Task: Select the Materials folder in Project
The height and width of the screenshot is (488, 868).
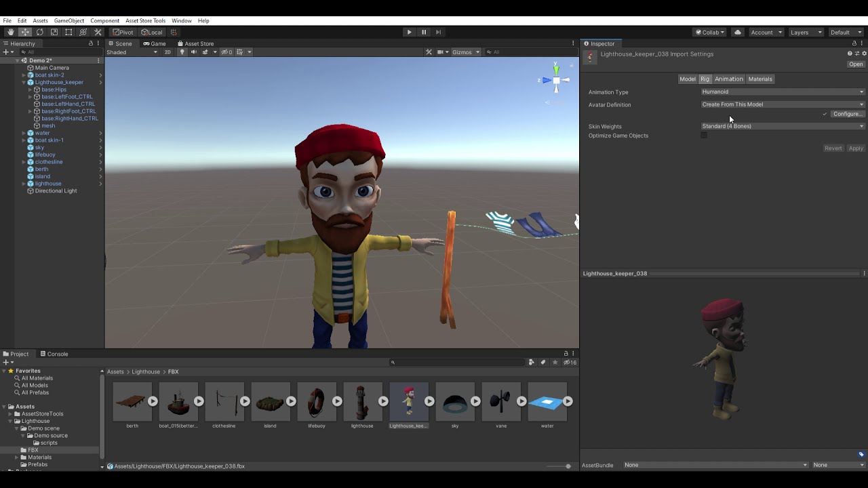Action: 40,457
